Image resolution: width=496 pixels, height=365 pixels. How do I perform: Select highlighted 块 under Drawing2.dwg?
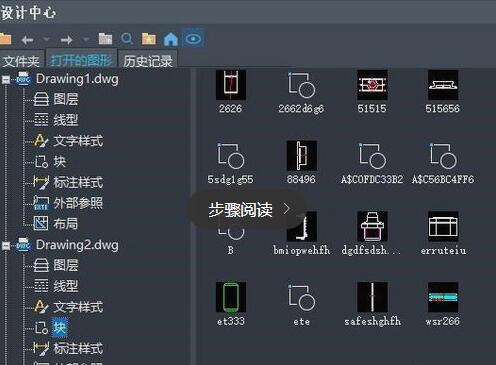click(60, 328)
